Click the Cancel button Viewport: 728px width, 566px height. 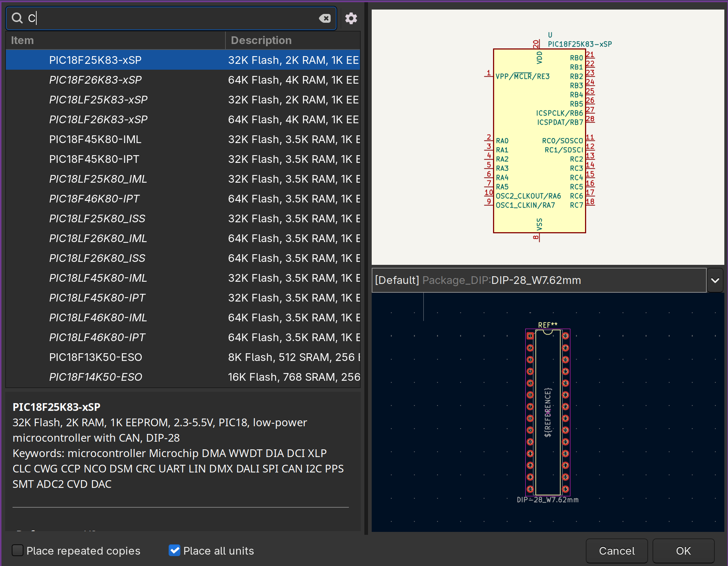[617, 551]
